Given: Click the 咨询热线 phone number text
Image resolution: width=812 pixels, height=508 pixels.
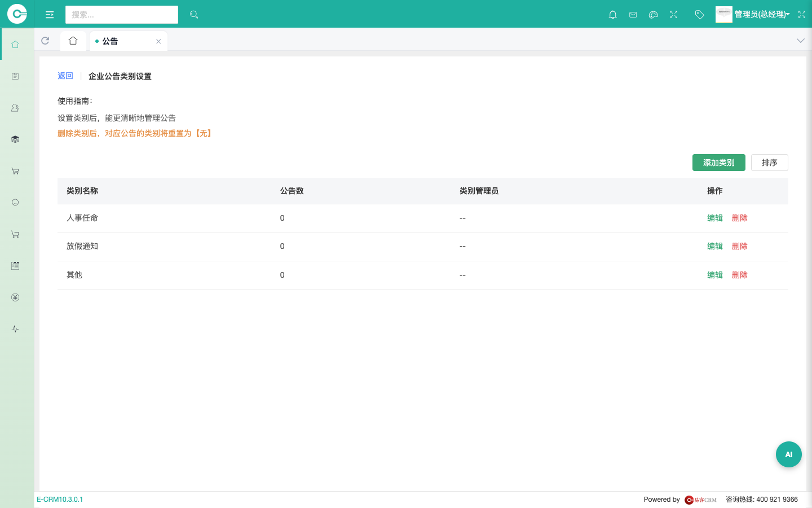Looking at the screenshot, I should (762, 500).
